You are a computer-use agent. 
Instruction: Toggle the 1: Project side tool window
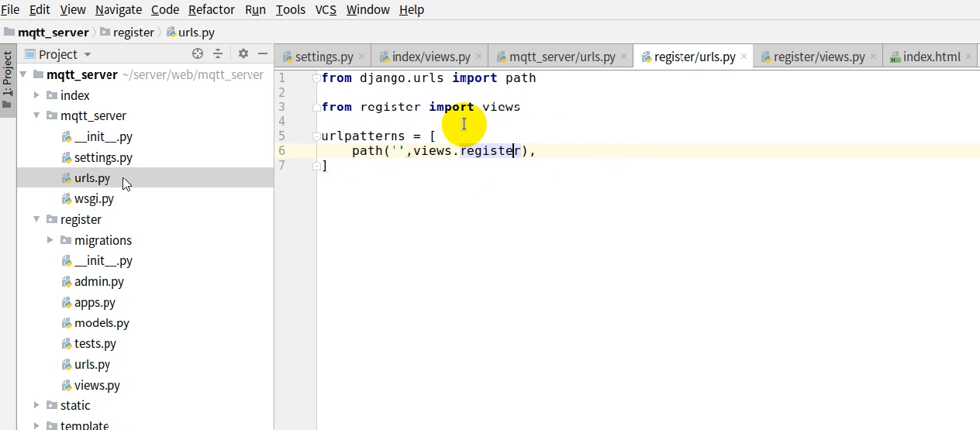tap(8, 81)
